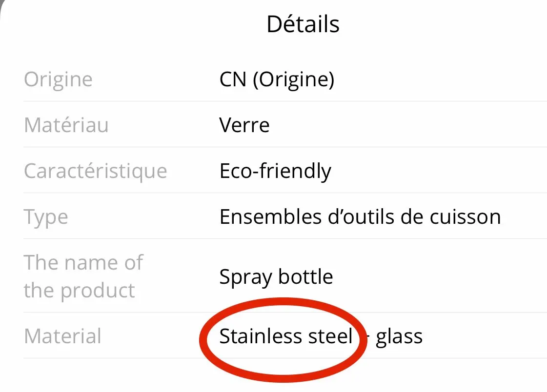Click the Détails heading

click(303, 24)
